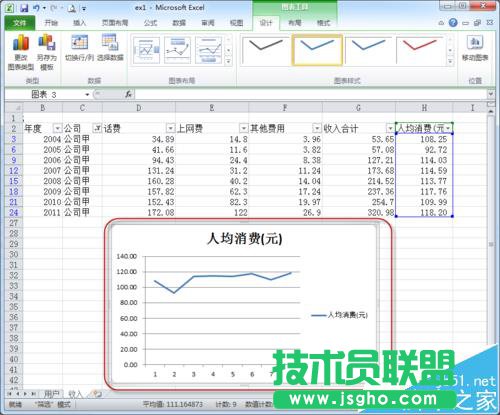Click the last-sheet navigation arrow
The width and height of the screenshot is (500, 415).
(x=34, y=394)
